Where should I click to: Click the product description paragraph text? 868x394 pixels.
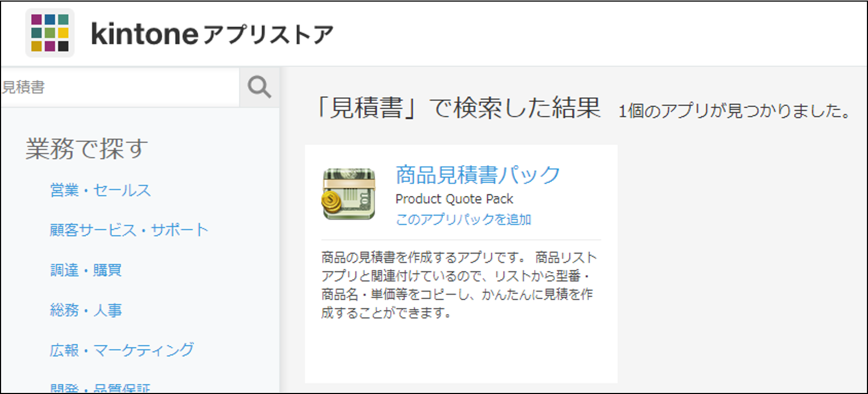[x=459, y=285]
